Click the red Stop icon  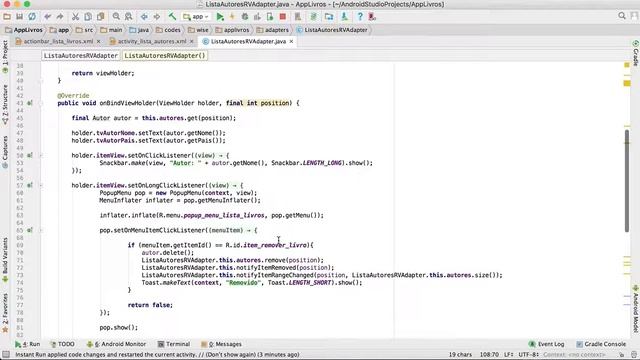(282, 17)
